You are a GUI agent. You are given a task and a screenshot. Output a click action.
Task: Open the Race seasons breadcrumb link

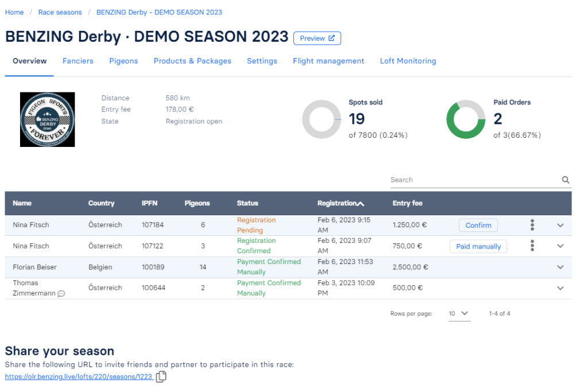point(60,12)
